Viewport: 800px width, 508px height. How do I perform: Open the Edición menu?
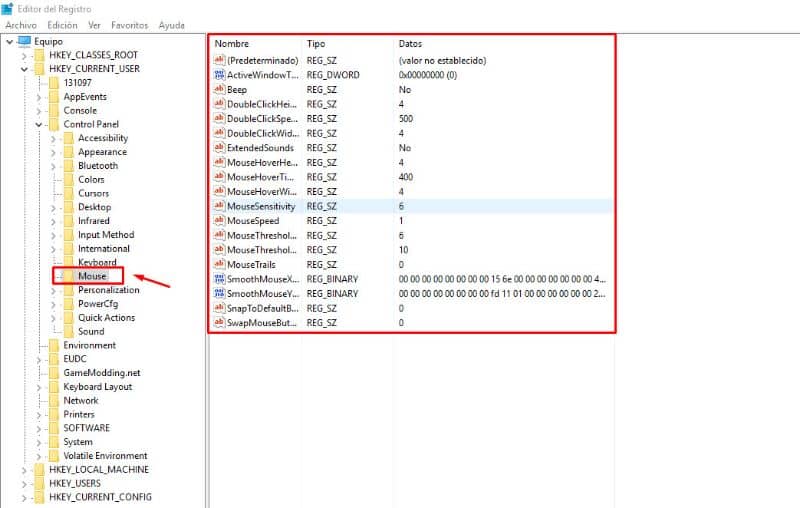coord(62,24)
